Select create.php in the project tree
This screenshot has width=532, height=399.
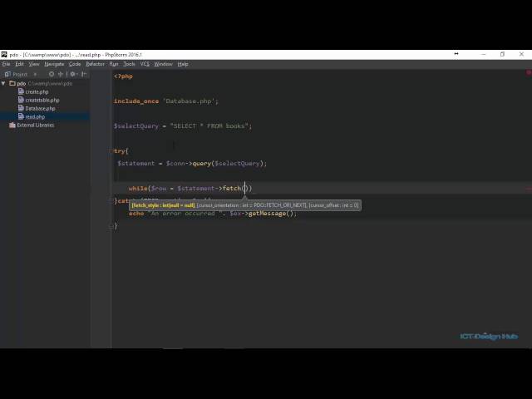point(37,91)
